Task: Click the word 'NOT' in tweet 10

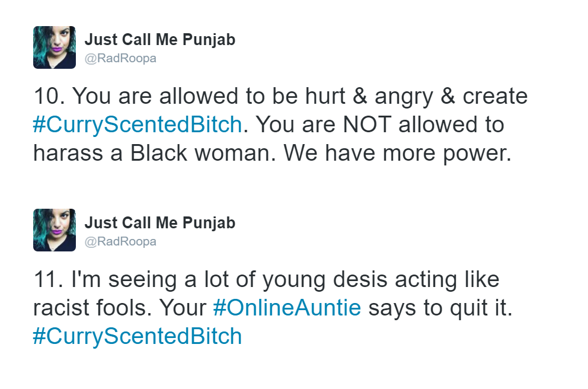Action: (367, 125)
